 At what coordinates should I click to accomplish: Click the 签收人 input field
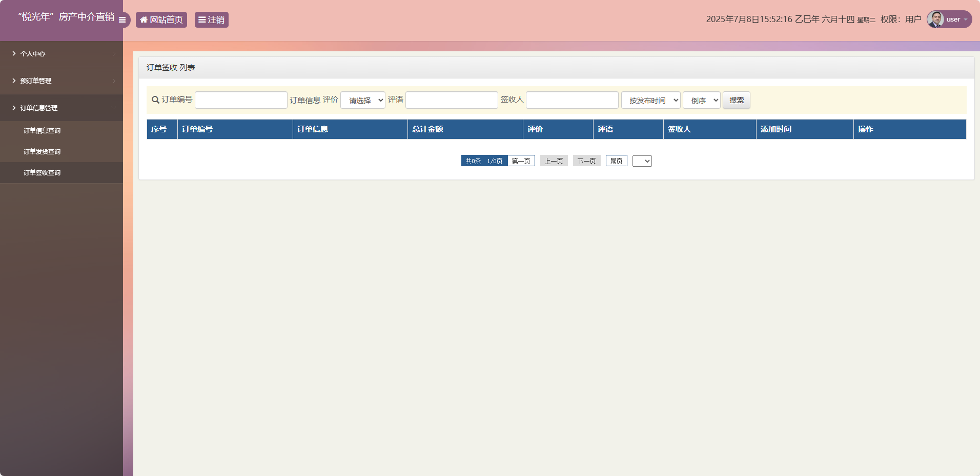coord(571,100)
